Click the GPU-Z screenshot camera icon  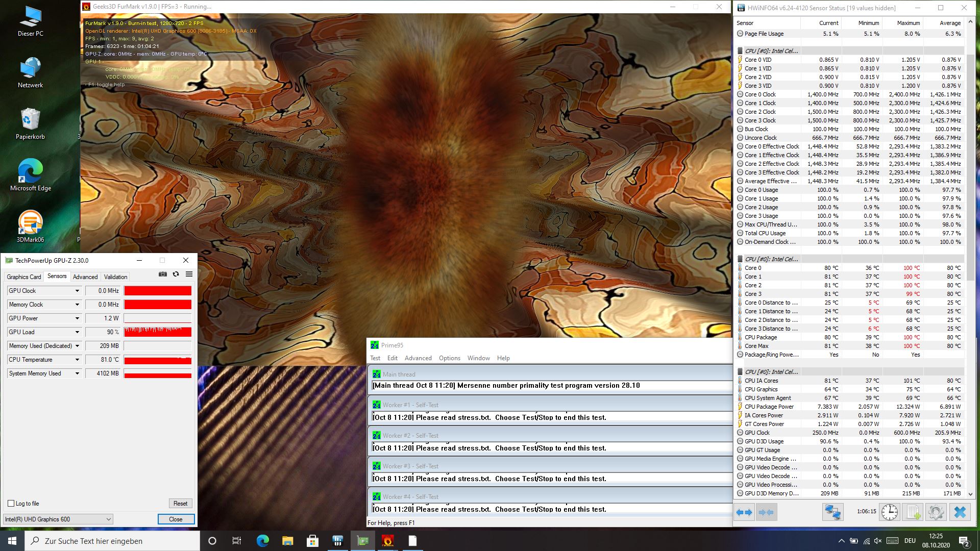coord(163,274)
